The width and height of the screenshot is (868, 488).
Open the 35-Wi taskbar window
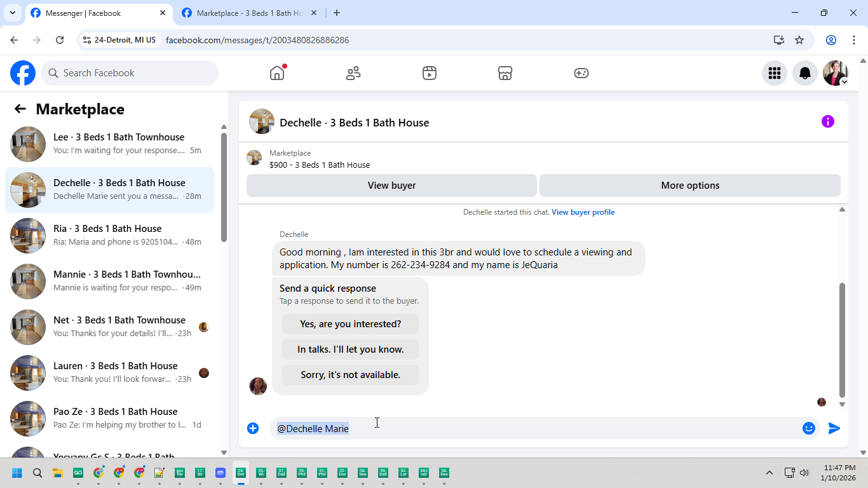click(261, 473)
